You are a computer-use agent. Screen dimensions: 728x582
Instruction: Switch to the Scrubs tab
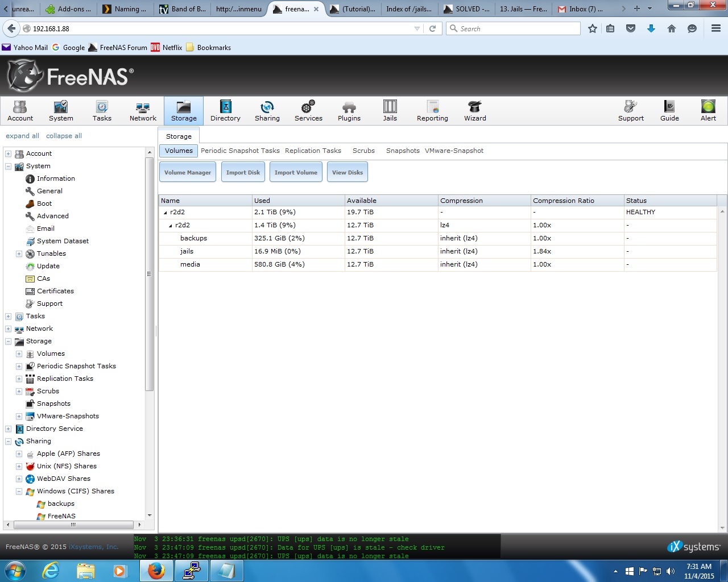click(363, 151)
